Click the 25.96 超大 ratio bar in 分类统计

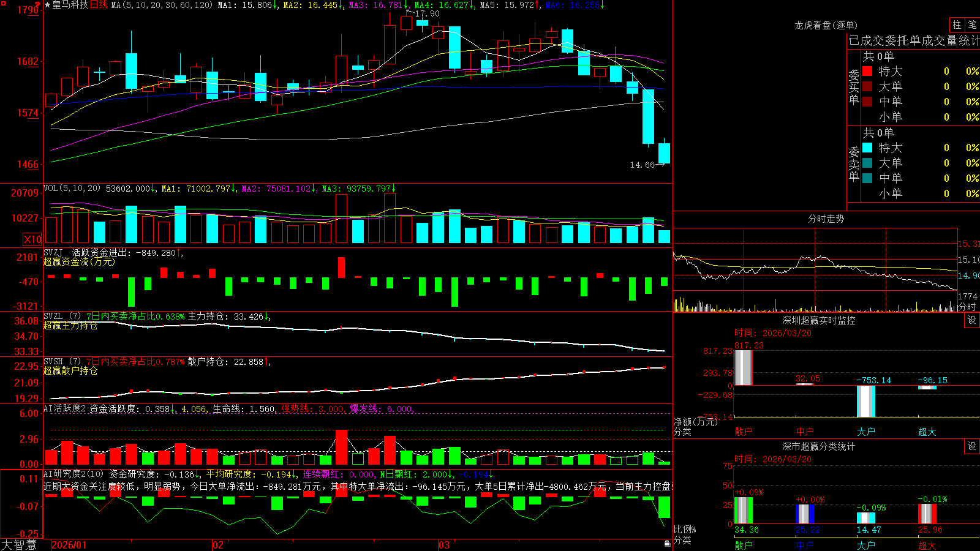point(927,514)
